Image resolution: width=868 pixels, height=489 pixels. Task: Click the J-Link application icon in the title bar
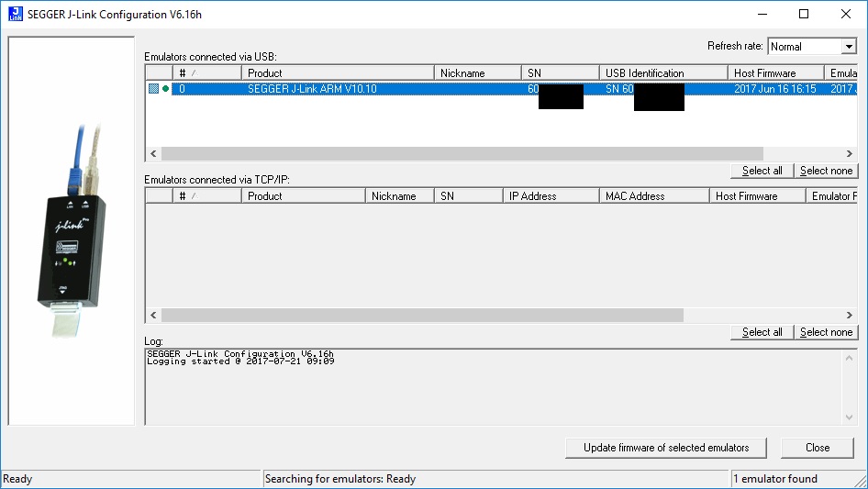(15, 14)
